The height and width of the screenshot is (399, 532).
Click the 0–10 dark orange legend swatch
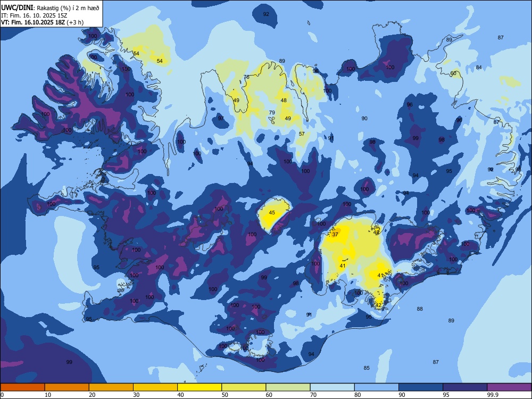click(22, 387)
